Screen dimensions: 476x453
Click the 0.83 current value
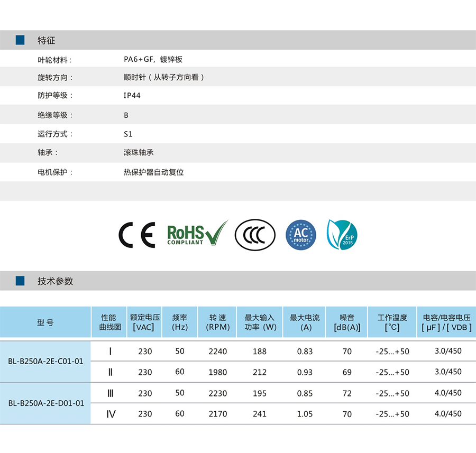[x=305, y=352]
